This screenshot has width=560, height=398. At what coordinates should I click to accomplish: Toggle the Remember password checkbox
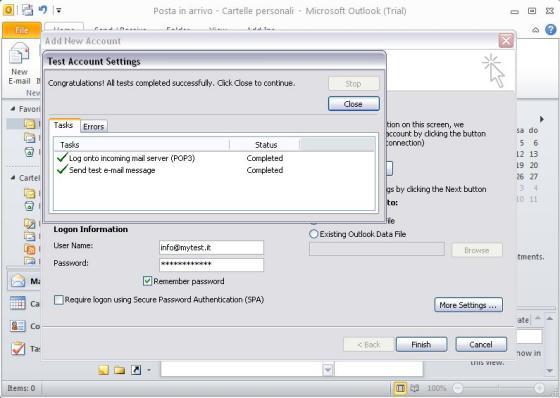coord(147,281)
